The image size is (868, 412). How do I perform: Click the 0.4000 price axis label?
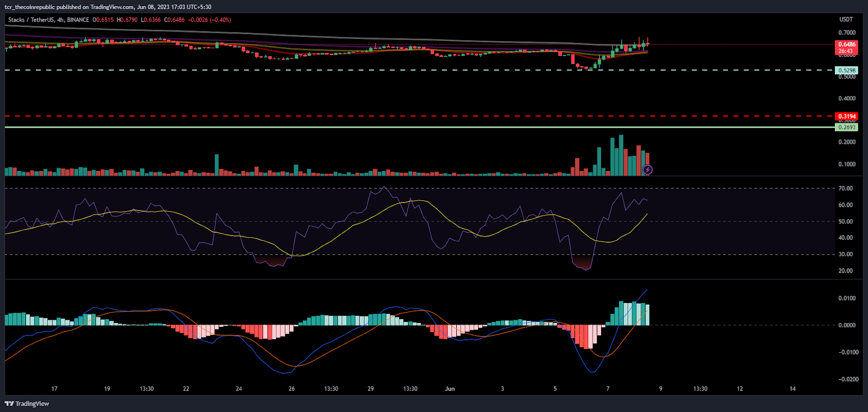click(847, 98)
